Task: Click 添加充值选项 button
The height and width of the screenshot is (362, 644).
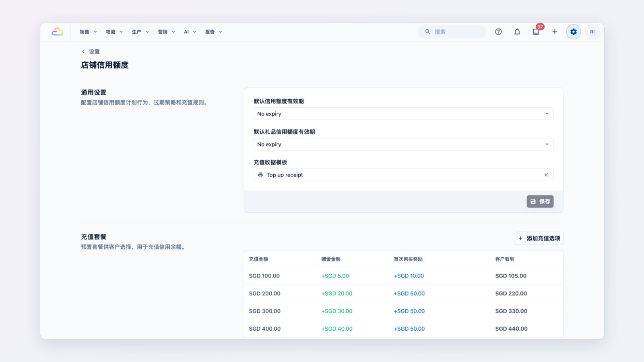Action: (539, 238)
